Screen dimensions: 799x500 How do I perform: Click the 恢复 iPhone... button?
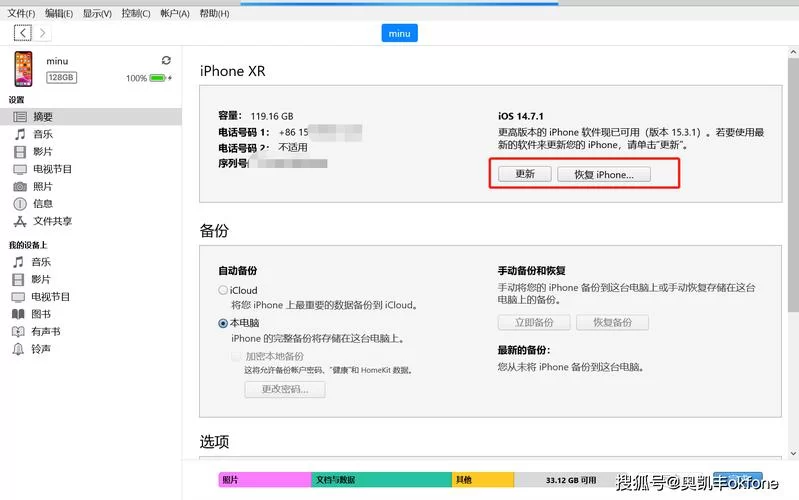[x=604, y=174]
